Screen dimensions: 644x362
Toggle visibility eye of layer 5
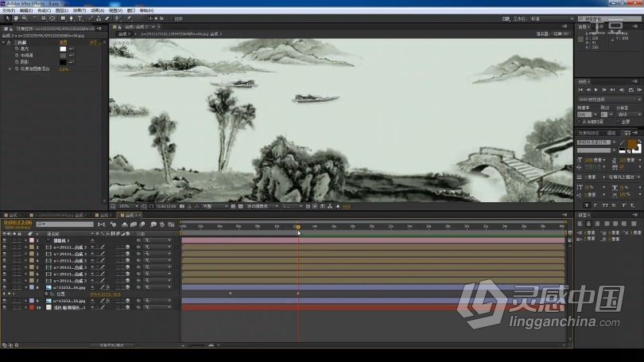(5, 267)
